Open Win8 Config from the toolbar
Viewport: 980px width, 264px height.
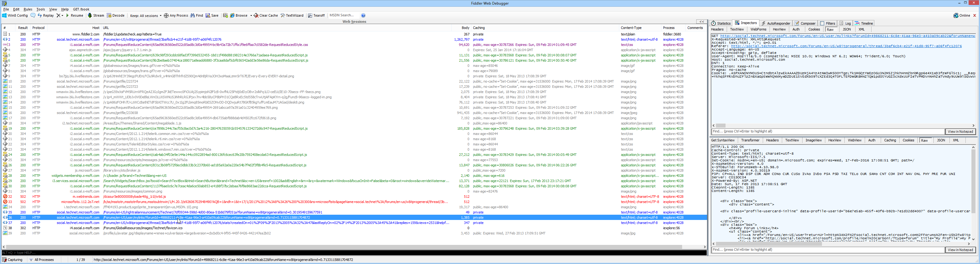click(x=15, y=16)
